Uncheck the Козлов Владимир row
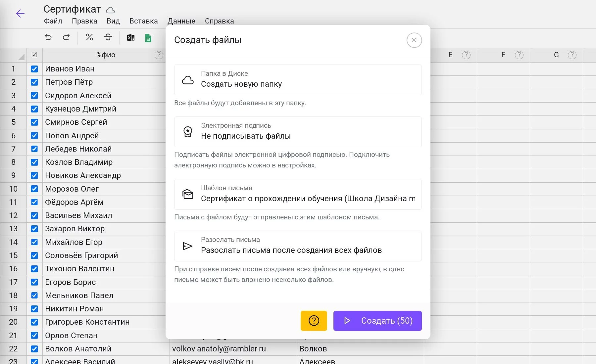 [34, 162]
